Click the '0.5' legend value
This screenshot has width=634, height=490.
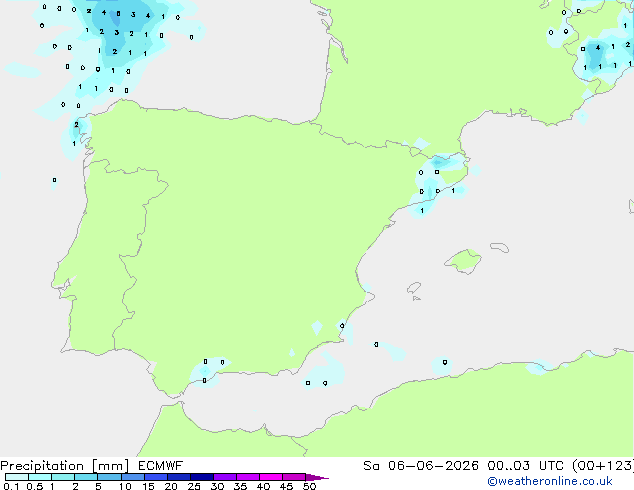35,486
